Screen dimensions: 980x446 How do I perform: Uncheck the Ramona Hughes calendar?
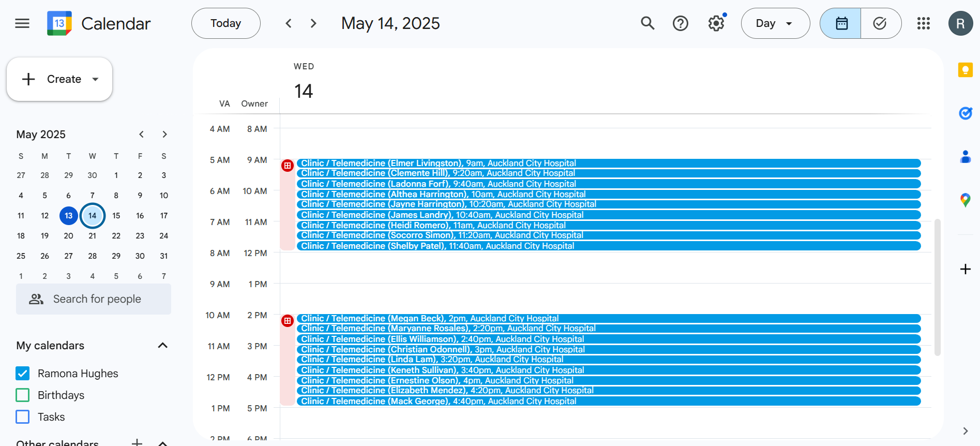[x=23, y=374]
